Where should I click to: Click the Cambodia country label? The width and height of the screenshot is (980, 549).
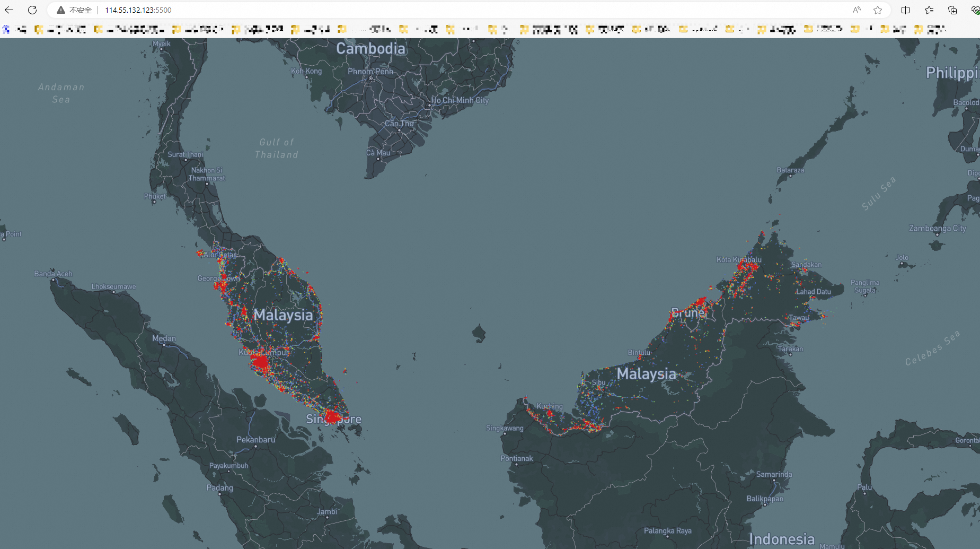coord(370,48)
